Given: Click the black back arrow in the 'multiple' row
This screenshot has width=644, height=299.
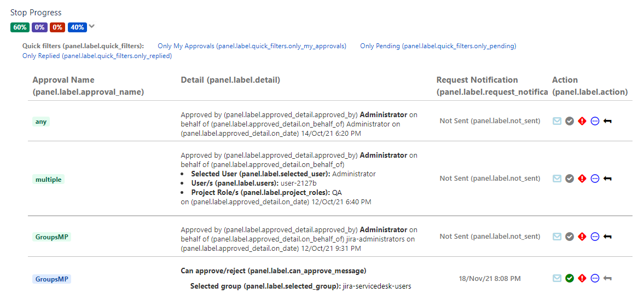Looking at the screenshot, I should point(607,179).
